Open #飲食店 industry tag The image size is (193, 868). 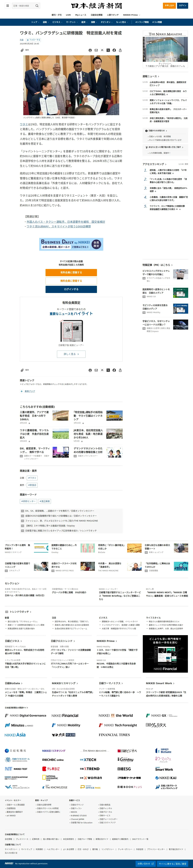pos(32,485)
